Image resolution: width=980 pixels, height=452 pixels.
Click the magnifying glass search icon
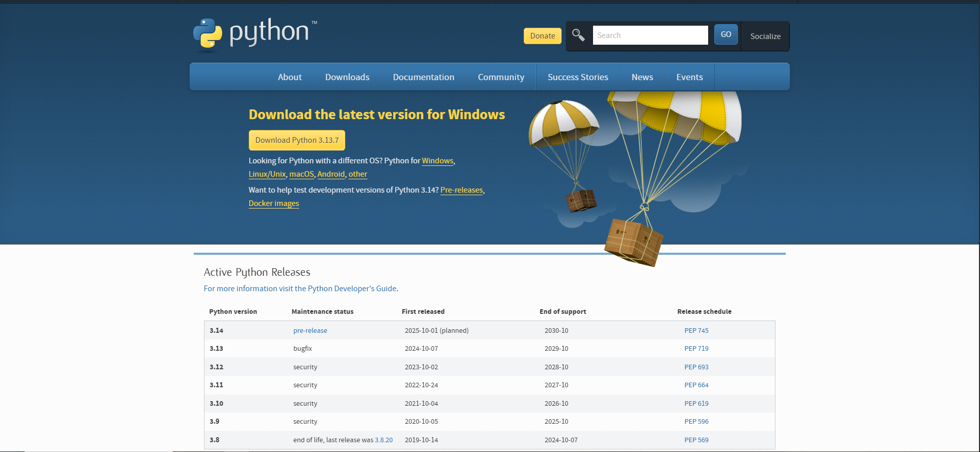(579, 35)
